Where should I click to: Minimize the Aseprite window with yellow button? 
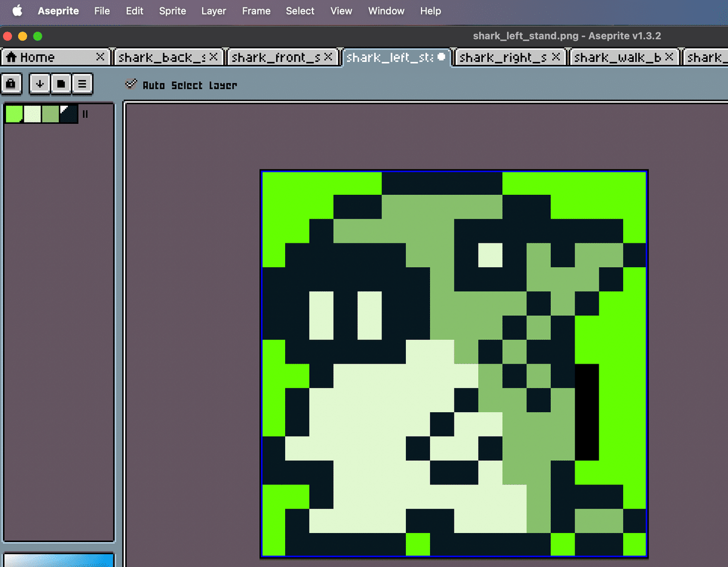coord(22,36)
